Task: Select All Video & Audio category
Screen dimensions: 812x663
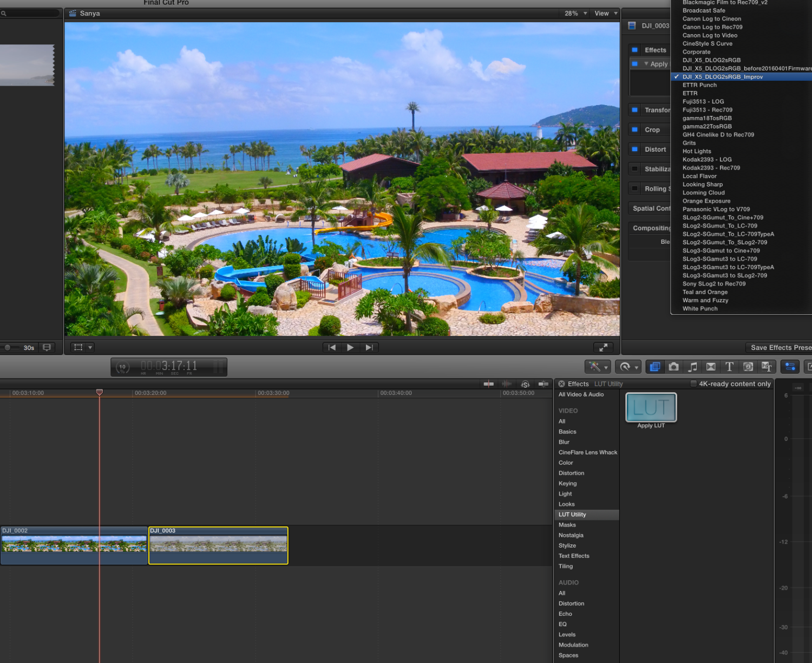Action: tap(581, 394)
